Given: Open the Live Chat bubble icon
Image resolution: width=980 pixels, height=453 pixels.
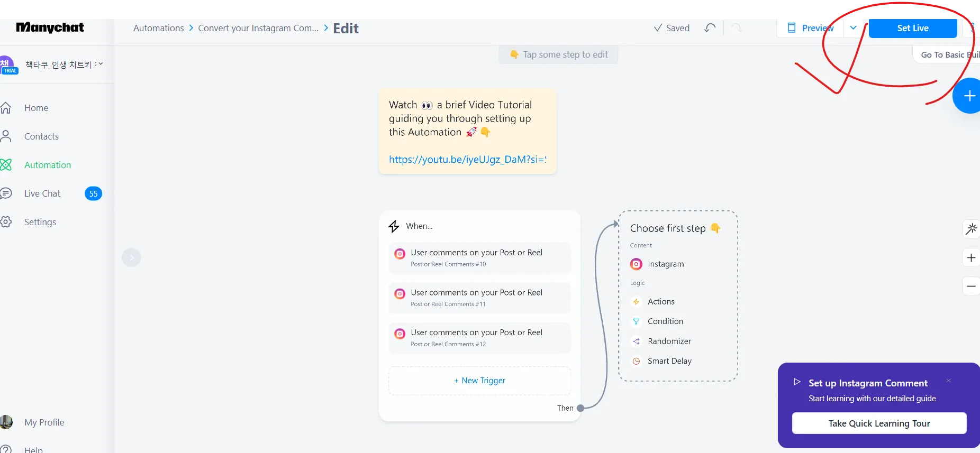Looking at the screenshot, I should (6, 193).
